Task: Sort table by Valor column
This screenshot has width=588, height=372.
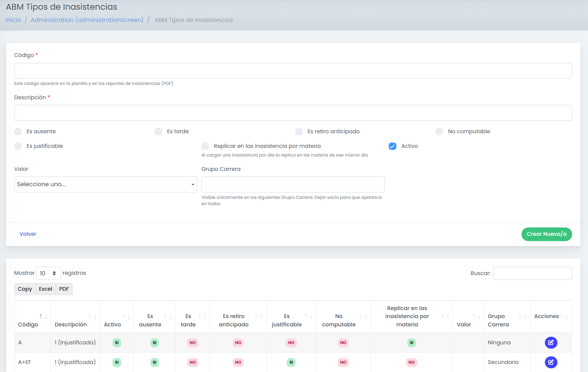Action: point(468,316)
